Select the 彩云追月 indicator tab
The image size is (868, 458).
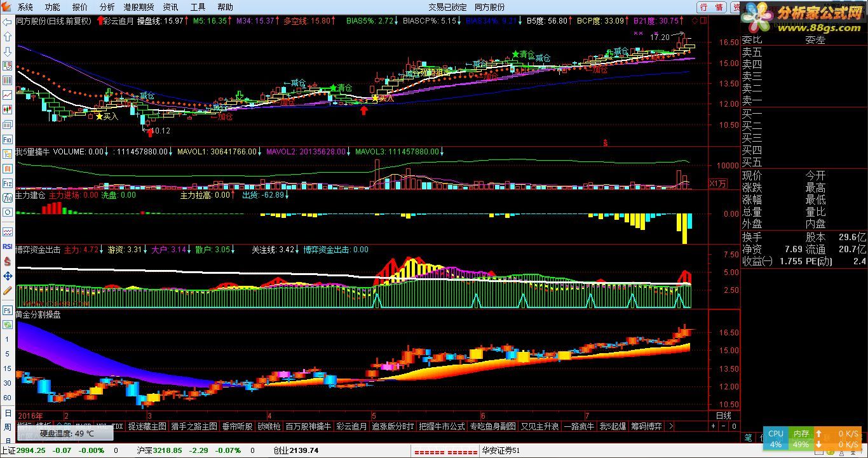point(352,426)
